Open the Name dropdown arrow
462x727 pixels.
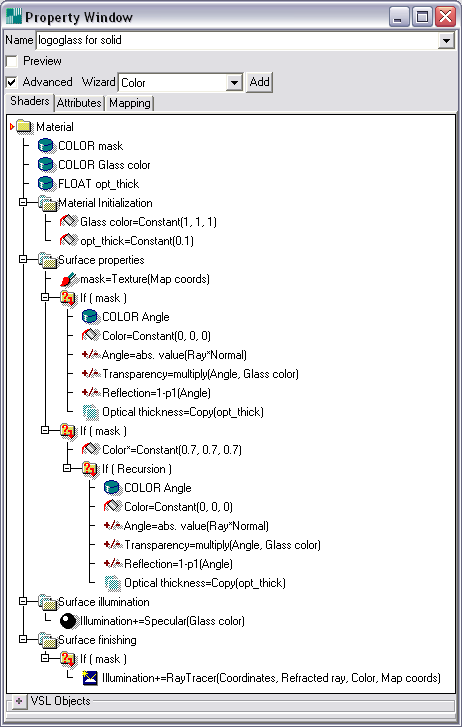[x=446, y=41]
